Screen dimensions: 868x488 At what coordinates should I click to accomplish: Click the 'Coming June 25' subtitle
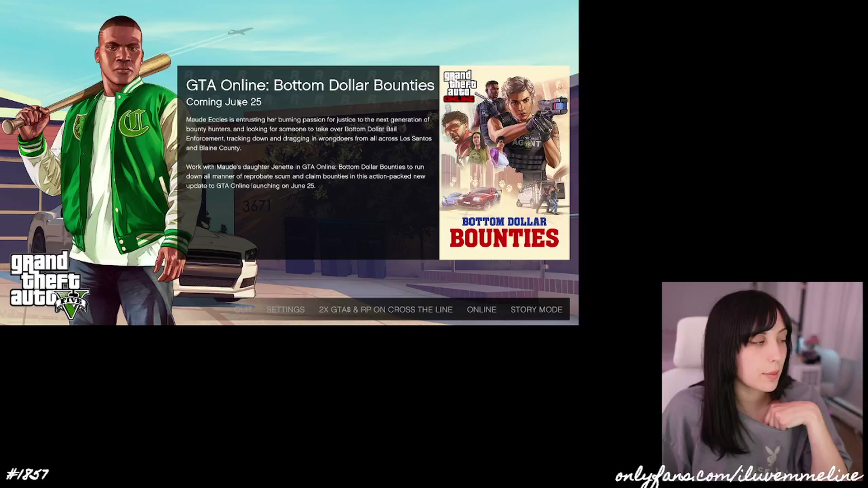pos(224,102)
